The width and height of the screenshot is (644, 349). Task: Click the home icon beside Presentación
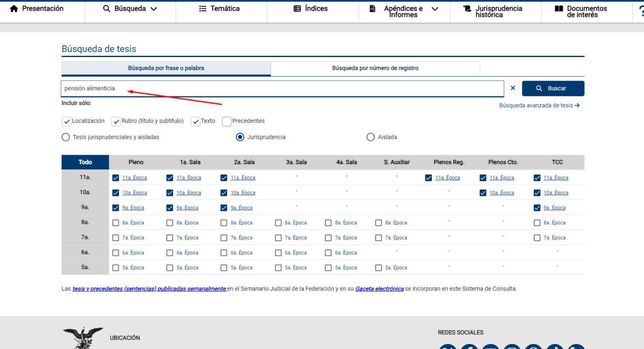(x=14, y=9)
